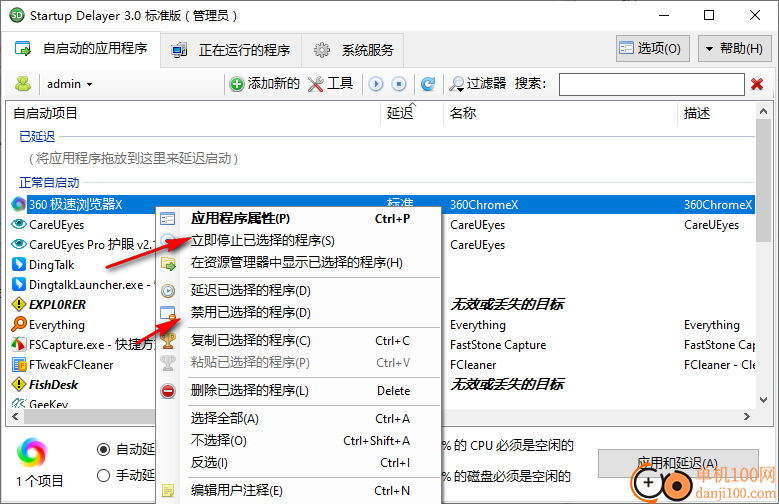The width and height of the screenshot is (779, 504).
Task: Click vertical scrollbar up arrow
Action: tap(764, 112)
